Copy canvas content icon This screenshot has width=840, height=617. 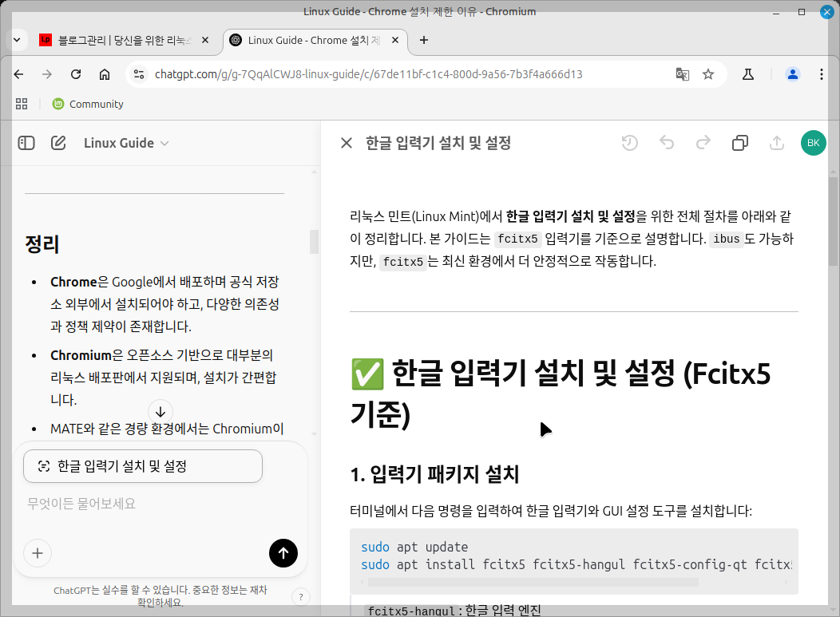click(x=740, y=143)
